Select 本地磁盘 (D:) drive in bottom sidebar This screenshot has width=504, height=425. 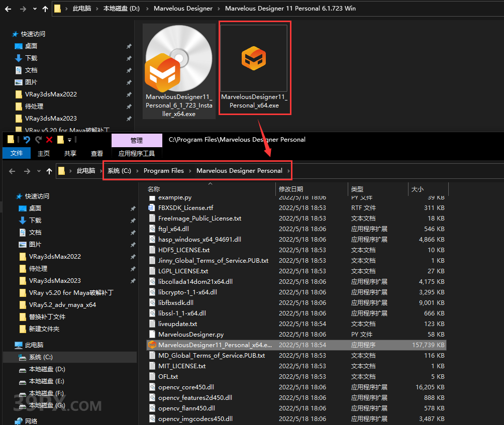point(47,369)
